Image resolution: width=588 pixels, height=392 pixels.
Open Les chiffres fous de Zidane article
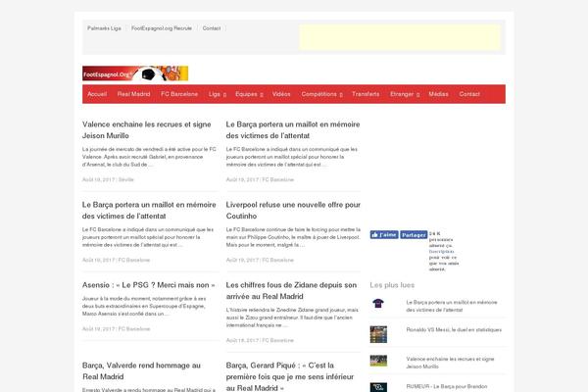[x=291, y=291]
